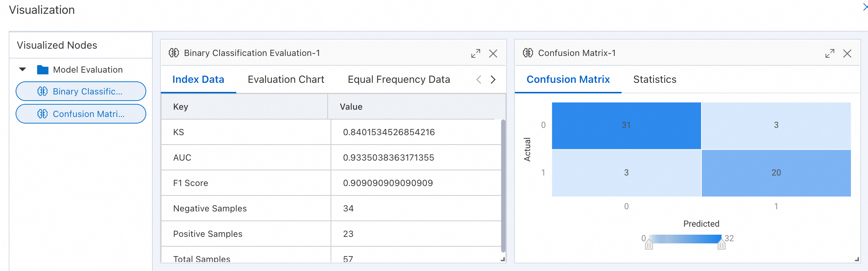This screenshot has height=271, width=868.
Task: Open the Equal Frequency Data tab
Action: click(x=399, y=80)
